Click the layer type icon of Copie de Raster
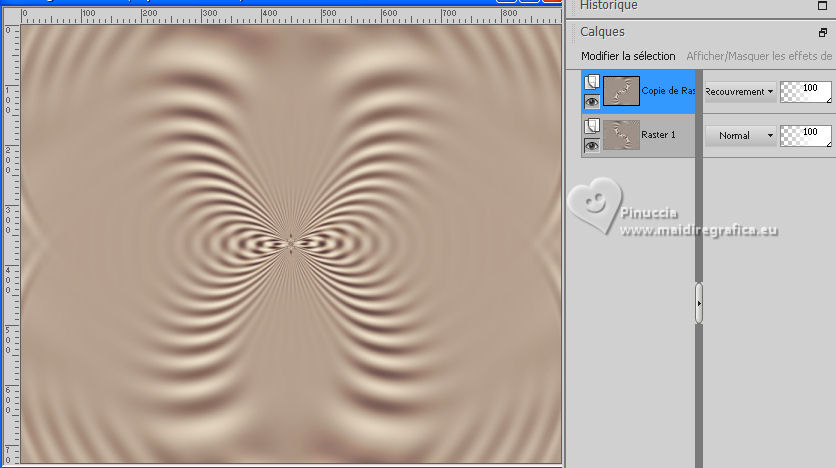This screenshot has height=468, width=836. tap(592, 82)
